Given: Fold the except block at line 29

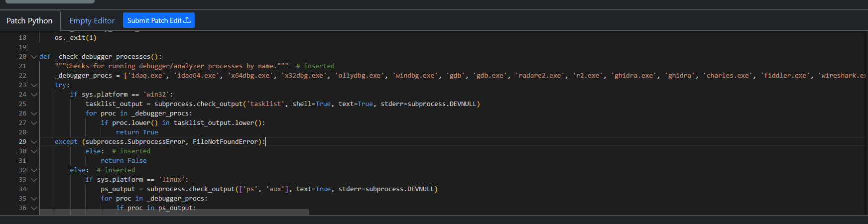Looking at the screenshot, I should tap(34, 142).
